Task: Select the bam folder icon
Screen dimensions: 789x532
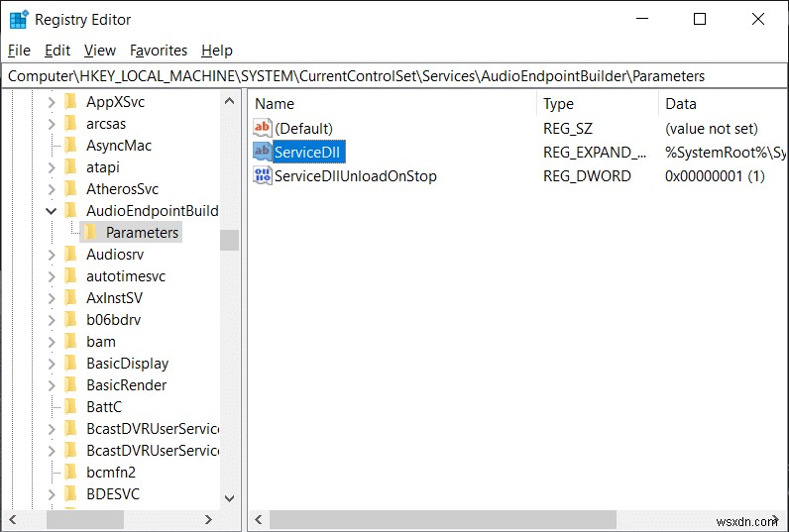Action: (71, 341)
